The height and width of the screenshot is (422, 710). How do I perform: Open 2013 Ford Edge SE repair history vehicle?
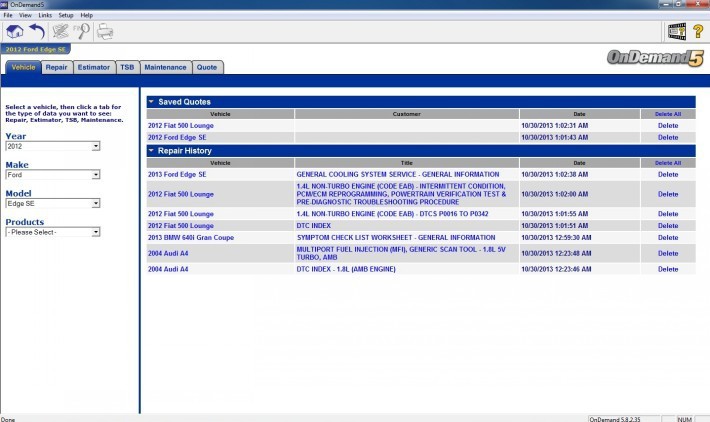point(177,174)
